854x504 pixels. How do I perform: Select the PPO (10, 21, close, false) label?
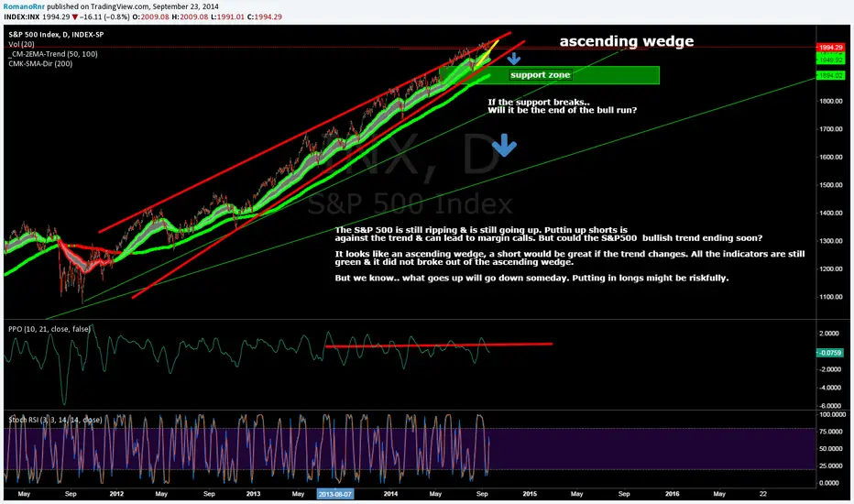tap(49, 329)
